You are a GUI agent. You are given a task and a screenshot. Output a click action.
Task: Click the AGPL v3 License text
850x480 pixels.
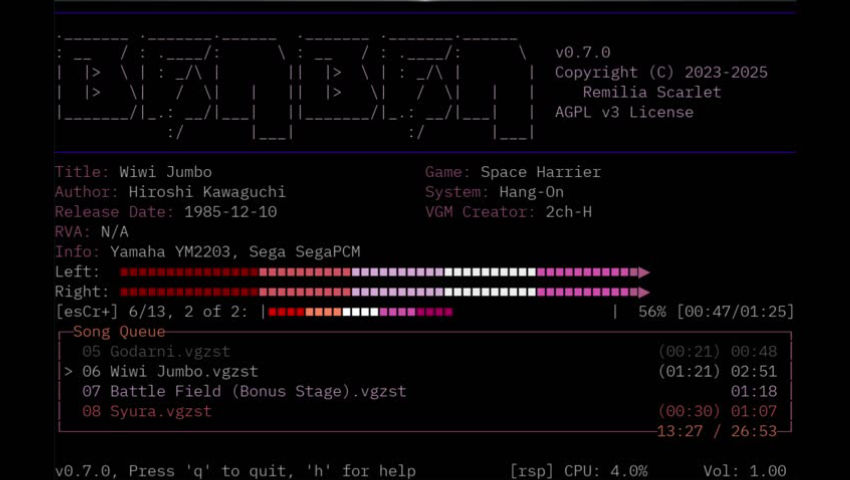pyautogui.click(x=624, y=112)
